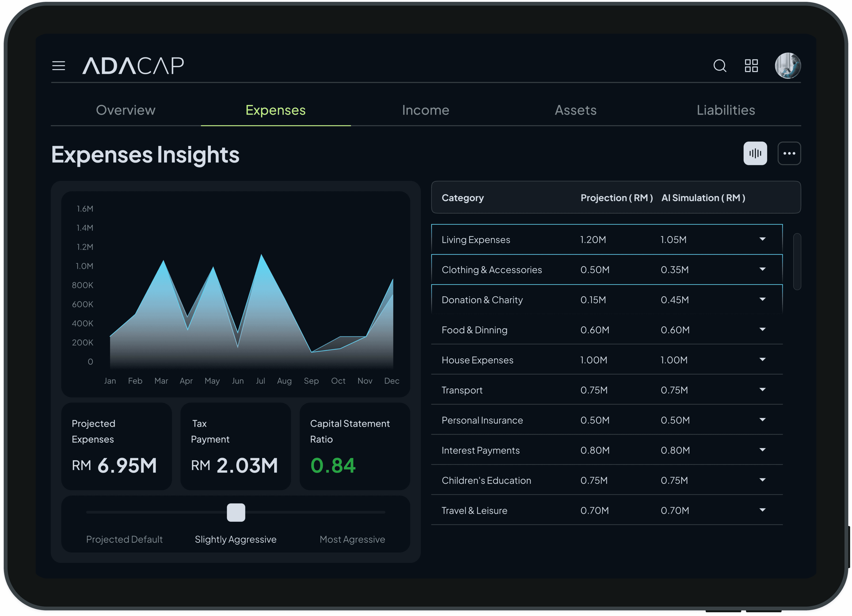Click the audio waveform button
The height and width of the screenshot is (616, 852).
coord(755,153)
